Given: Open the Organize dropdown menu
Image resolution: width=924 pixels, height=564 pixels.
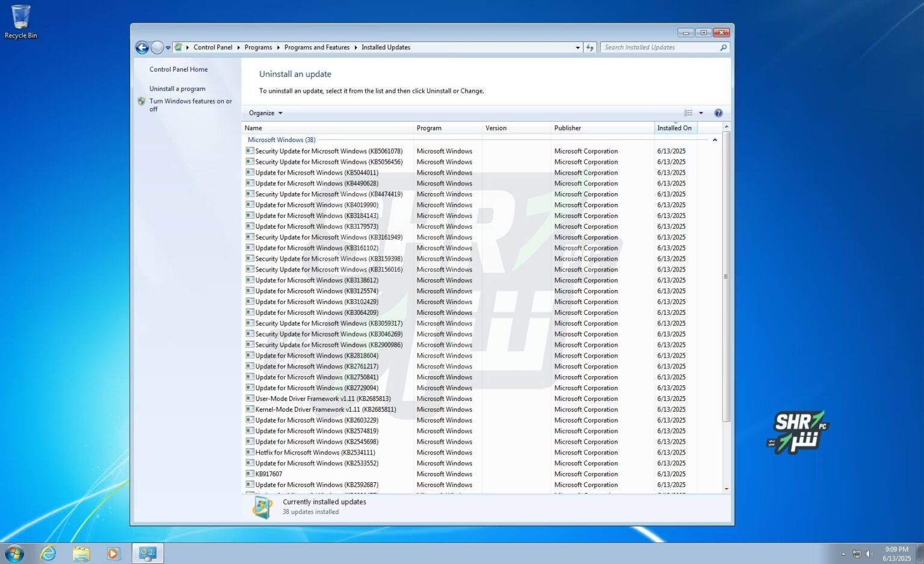Looking at the screenshot, I should point(265,113).
